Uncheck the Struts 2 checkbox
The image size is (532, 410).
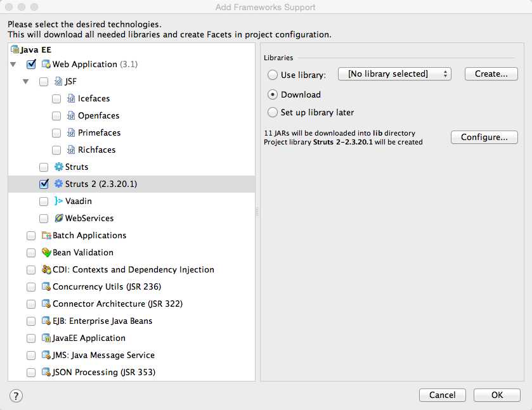pos(44,184)
